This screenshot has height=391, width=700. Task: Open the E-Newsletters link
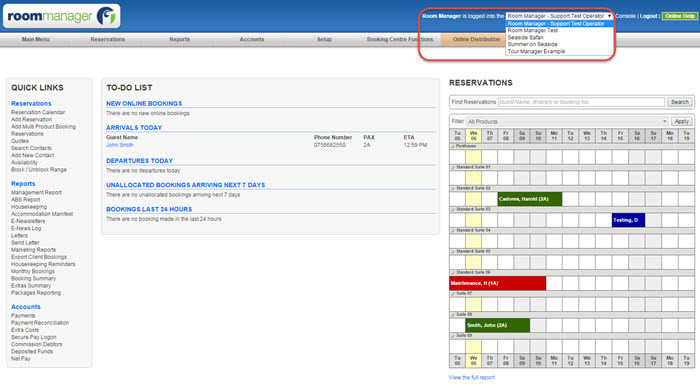[x=28, y=221]
